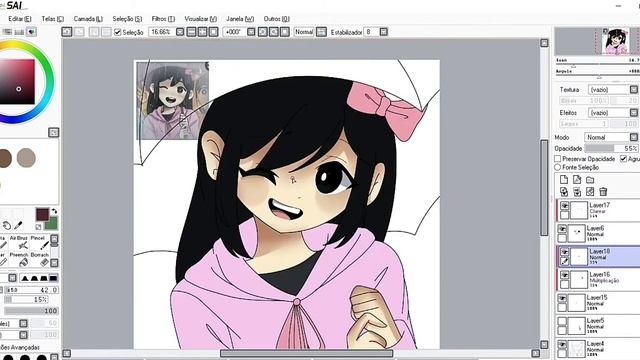Show Layer5 using its visibility box
This screenshot has height=360, width=640.
coord(562,321)
